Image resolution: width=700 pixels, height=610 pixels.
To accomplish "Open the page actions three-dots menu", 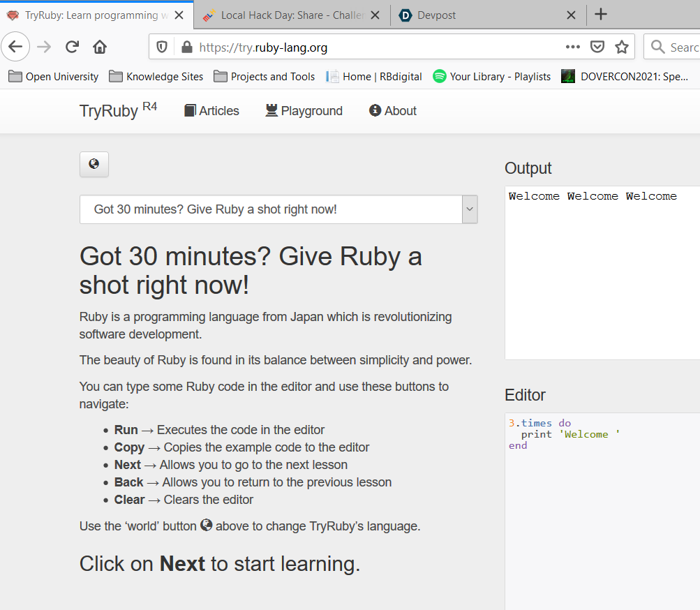I will 573,47.
